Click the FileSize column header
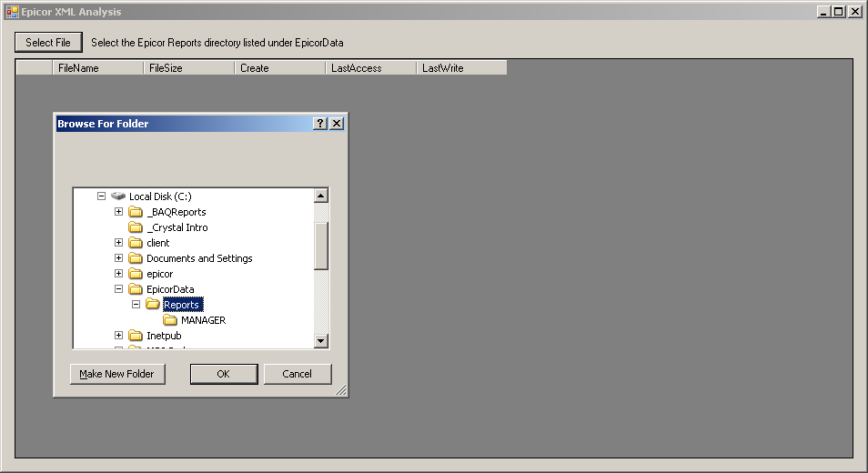Screen dimensions: 868x473 tap(188, 68)
